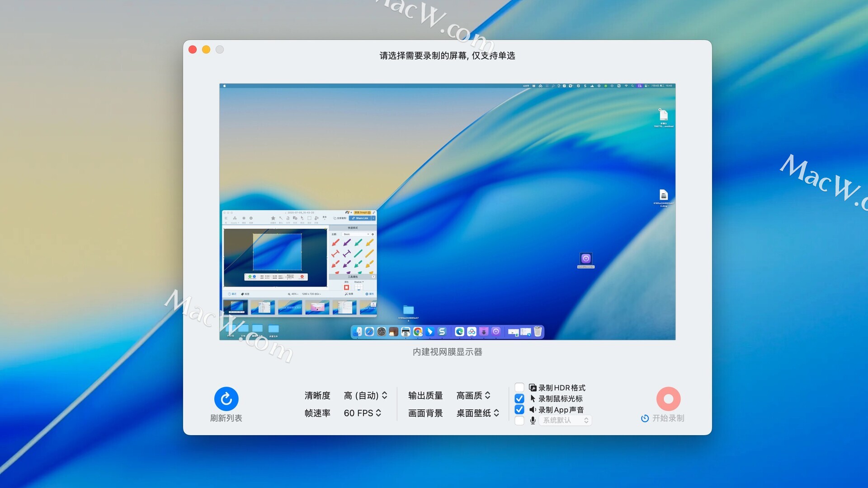Image resolution: width=868 pixels, height=488 pixels.
Task: Minimize the recorder window with yellow button
Action: coord(206,50)
